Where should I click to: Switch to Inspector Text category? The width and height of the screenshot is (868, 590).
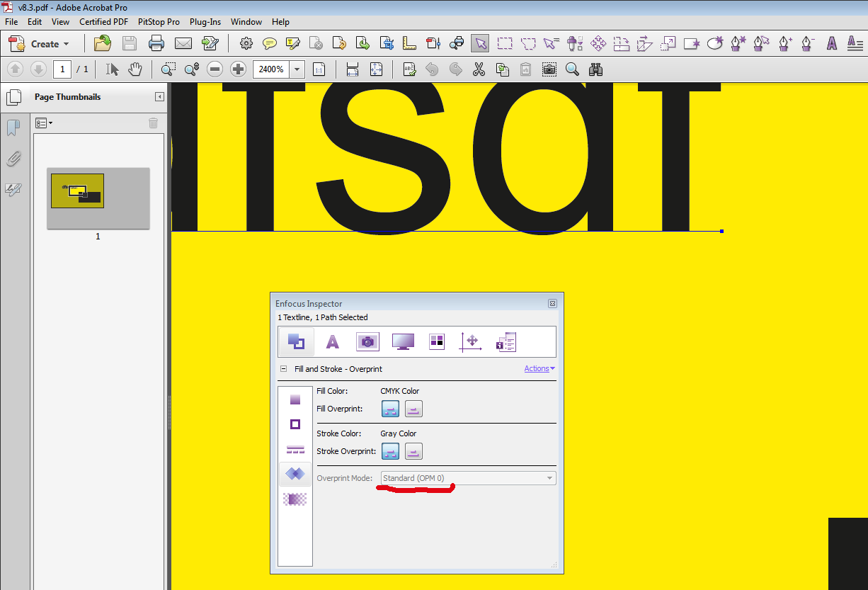[332, 342]
